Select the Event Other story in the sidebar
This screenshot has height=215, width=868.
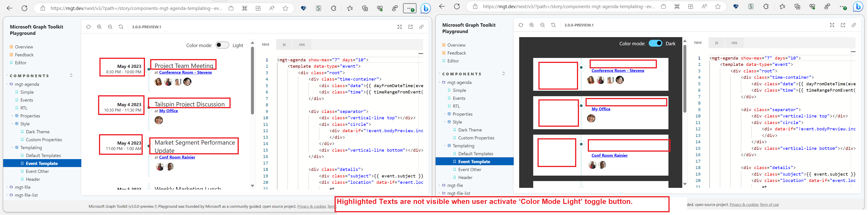tap(37, 171)
